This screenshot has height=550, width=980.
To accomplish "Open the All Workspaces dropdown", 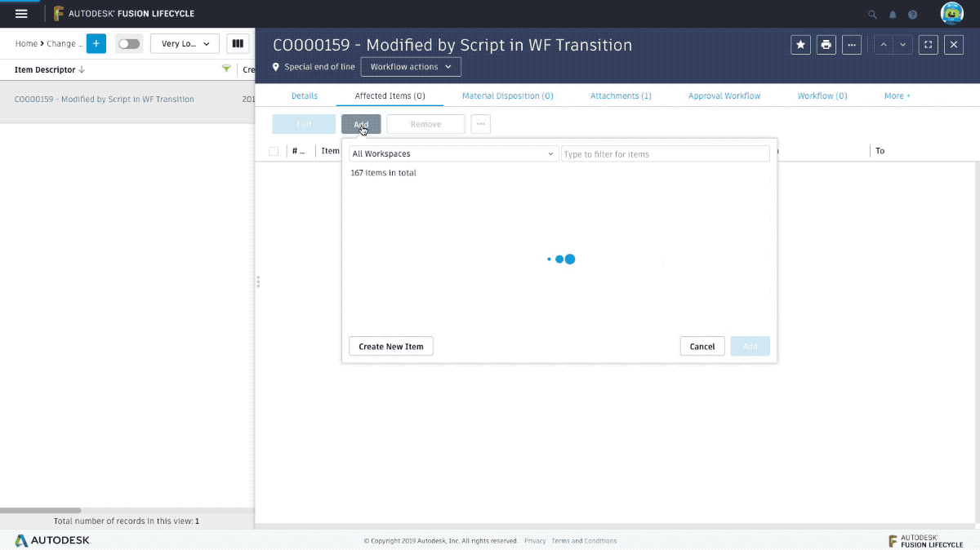I will [453, 153].
